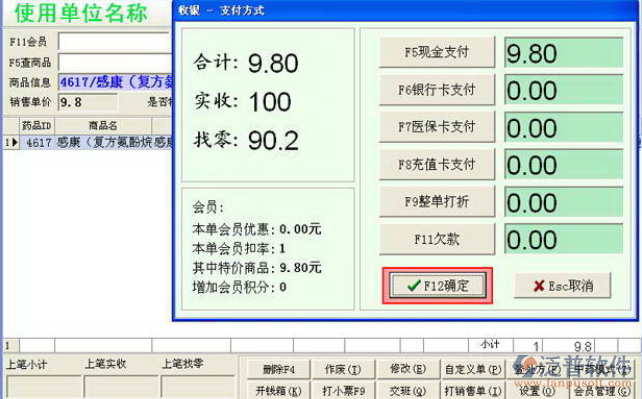
Task: Open cash drawer with 开钱箱(K)
Action: [x=278, y=391]
